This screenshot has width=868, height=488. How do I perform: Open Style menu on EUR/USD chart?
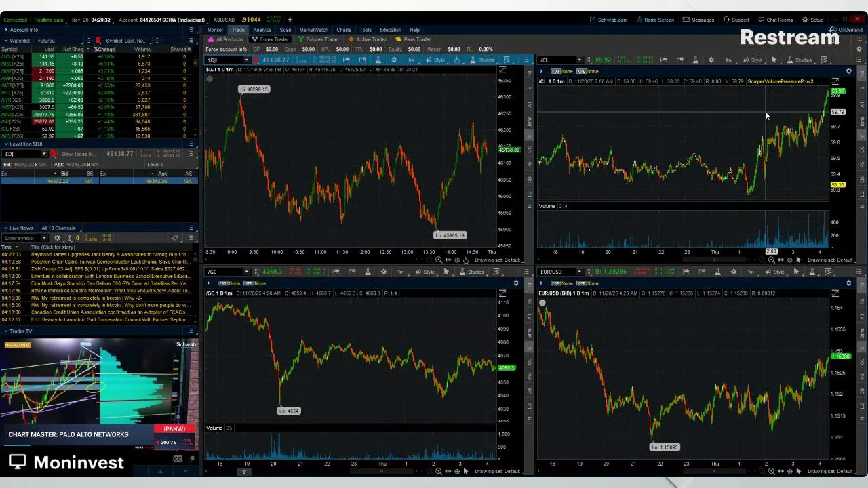click(x=775, y=272)
